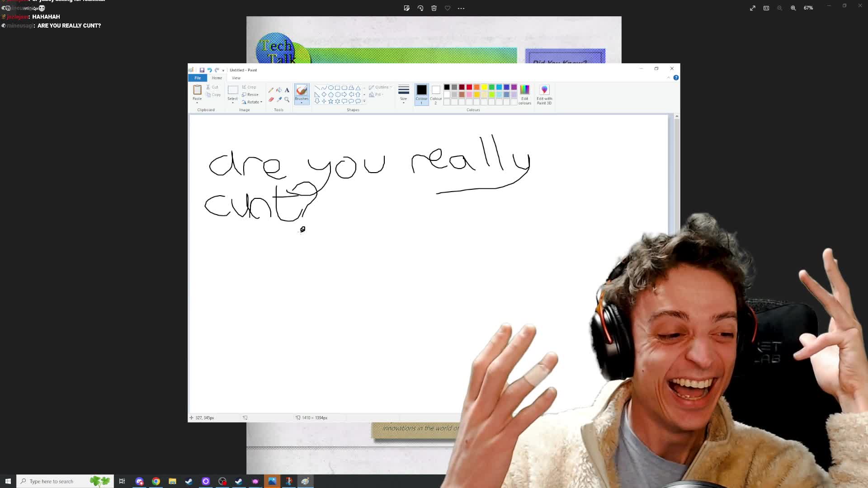The height and width of the screenshot is (488, 868).
Task: Select the Colour picker eyedropper tool
Action: tap(279, 99)
